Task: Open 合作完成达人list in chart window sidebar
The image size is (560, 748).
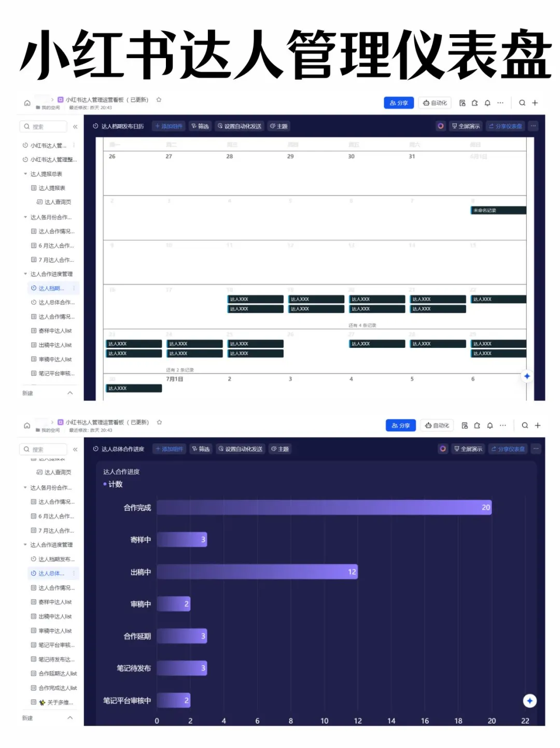Action: click(x=54, y=688)
